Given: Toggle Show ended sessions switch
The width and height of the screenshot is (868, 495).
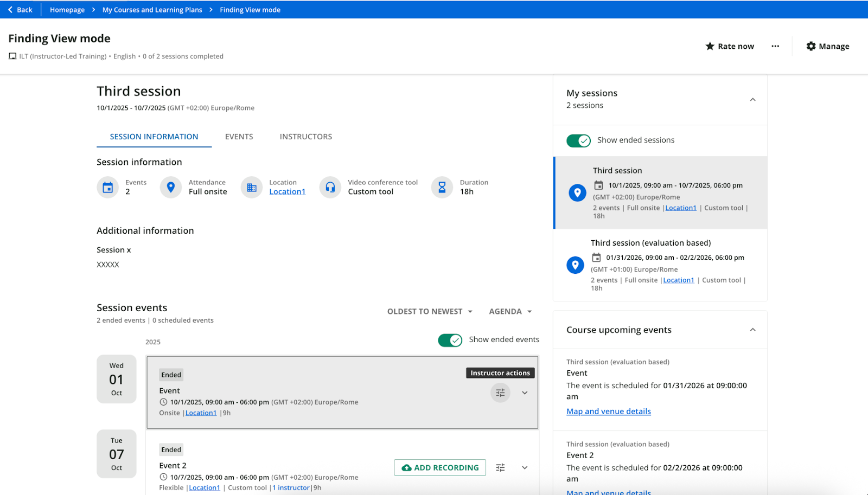Looking at the screenshot, I should coord(578,140).
